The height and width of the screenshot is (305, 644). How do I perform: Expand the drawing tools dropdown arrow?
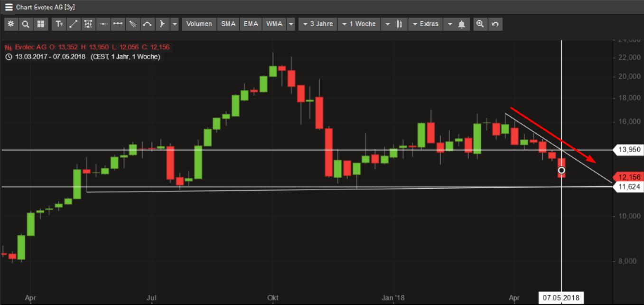point(175,24)
